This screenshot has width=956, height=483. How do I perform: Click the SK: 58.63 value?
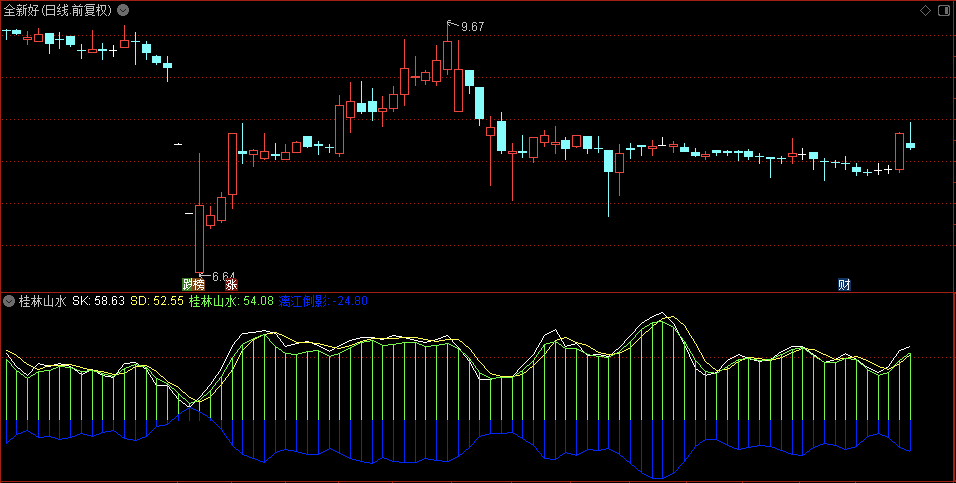98,301
